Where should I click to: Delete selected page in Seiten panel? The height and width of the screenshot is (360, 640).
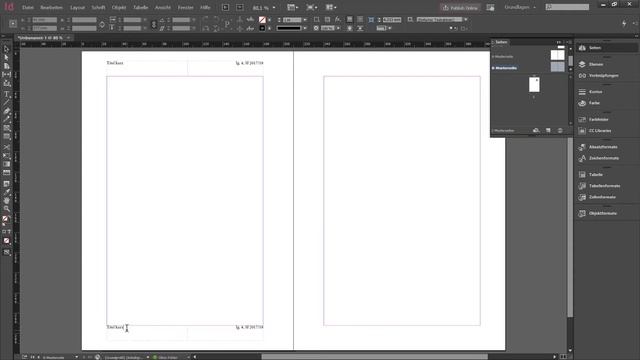pos(560,130)
